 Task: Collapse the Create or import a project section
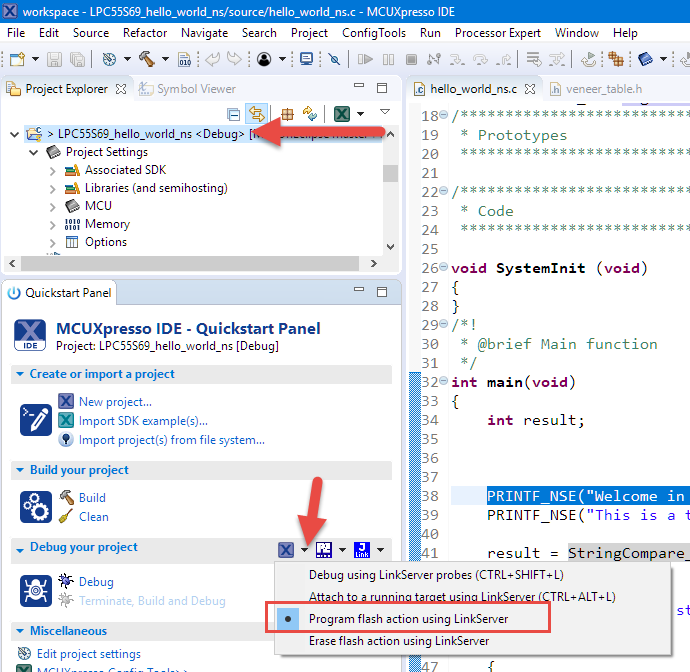pos(21,374)
